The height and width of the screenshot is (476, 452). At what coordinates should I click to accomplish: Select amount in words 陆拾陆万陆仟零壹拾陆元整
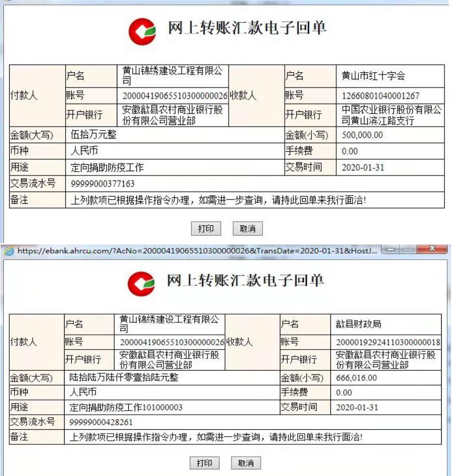[123, 377]
